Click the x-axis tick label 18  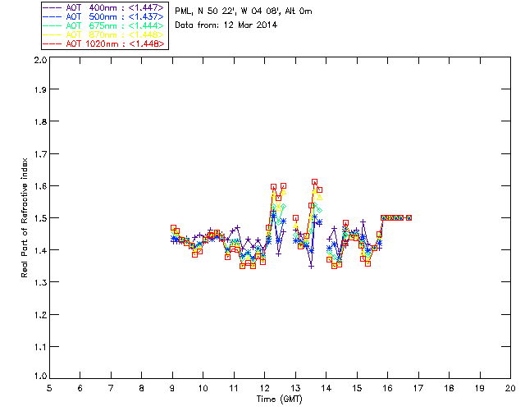pos(450,388)
